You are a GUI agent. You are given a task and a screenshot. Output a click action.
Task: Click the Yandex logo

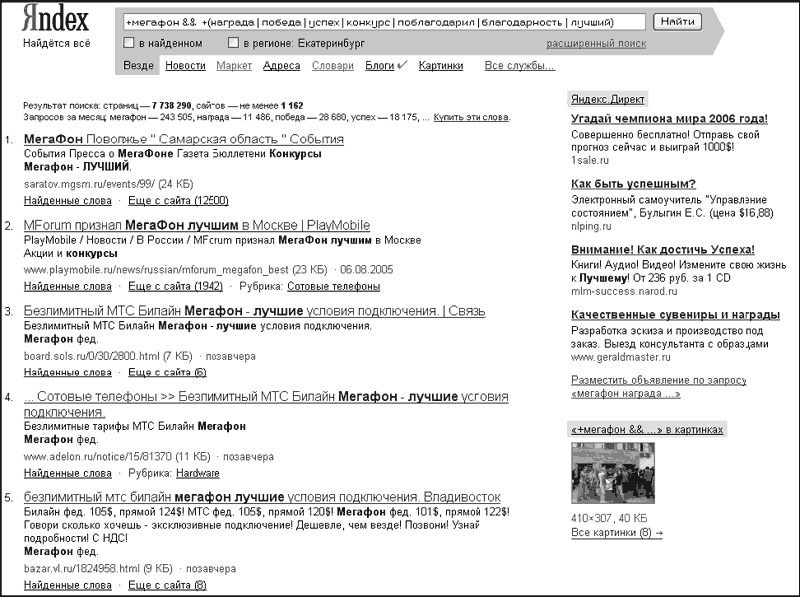[55, 19]
